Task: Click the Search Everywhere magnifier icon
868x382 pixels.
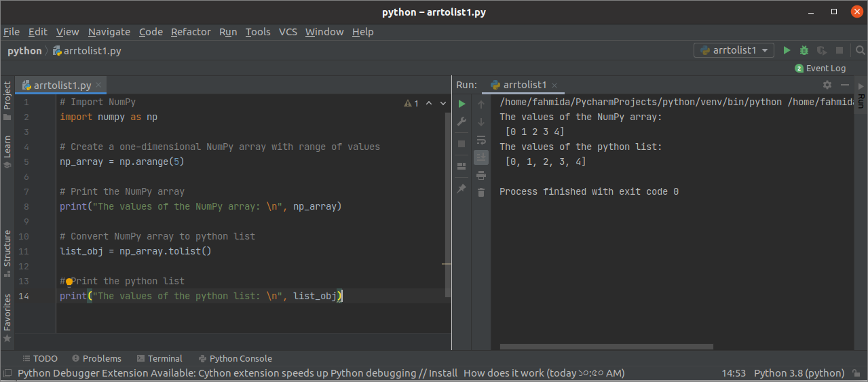Action: (x=861, y=50)
